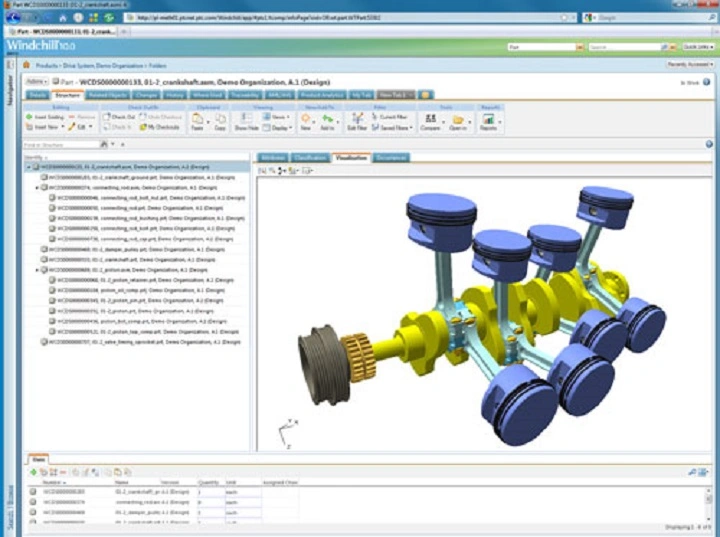
Task: Collapse the connecting_rod.asm tree node
Action: [37, 187]
